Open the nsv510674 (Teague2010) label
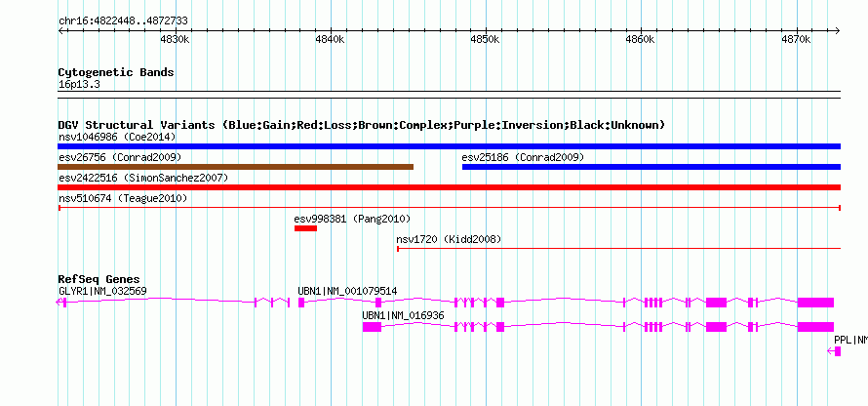Image resolution: width=868 pixels, height=406 pixels. tap(122, 198)
